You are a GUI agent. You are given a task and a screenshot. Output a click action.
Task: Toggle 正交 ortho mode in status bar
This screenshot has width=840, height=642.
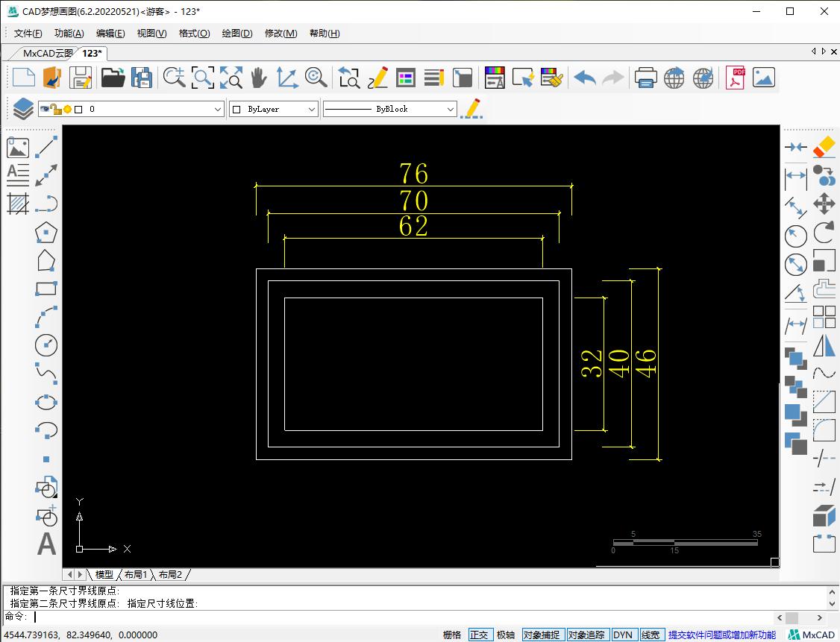[x=479, y=635]
